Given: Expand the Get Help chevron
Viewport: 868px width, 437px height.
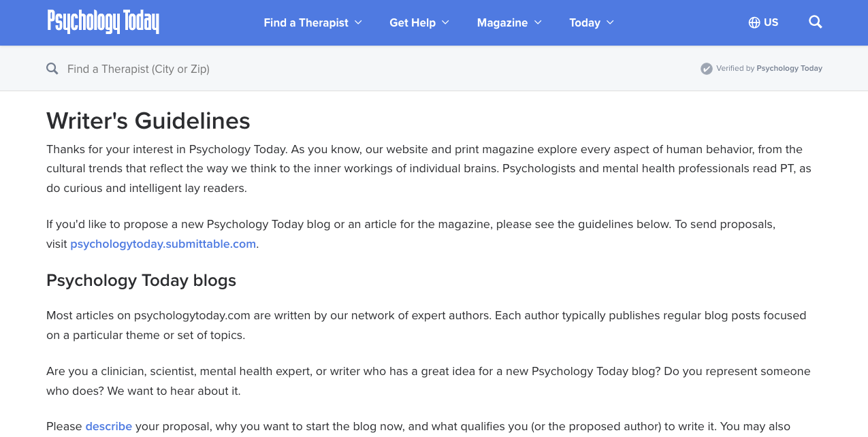Looking at the screenshot, I should 445,22.
